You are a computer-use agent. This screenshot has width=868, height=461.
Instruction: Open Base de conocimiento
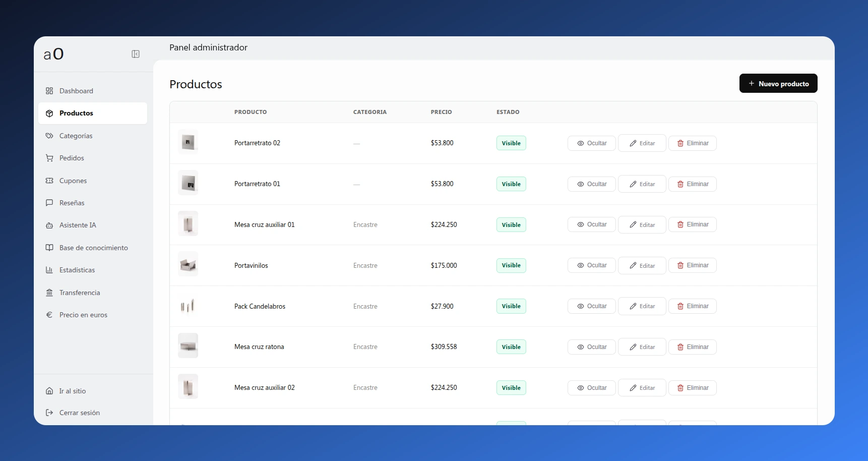click(93, 248)
